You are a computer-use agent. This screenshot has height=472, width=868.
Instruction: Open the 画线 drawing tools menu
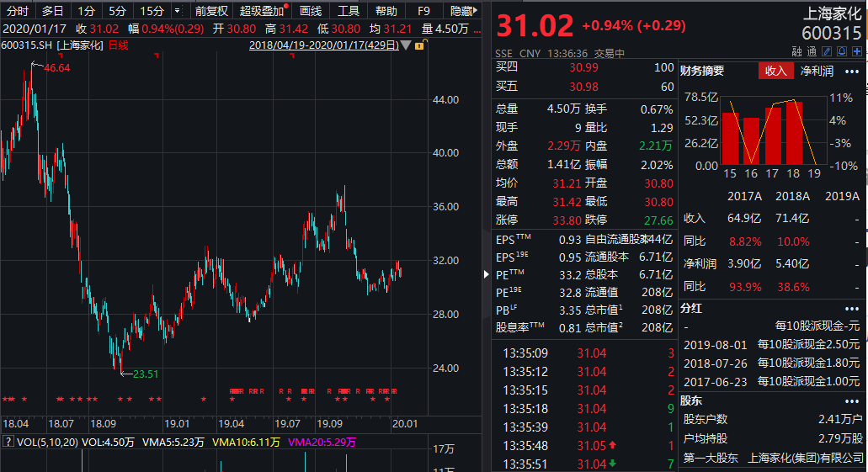[x=311, y=10]
